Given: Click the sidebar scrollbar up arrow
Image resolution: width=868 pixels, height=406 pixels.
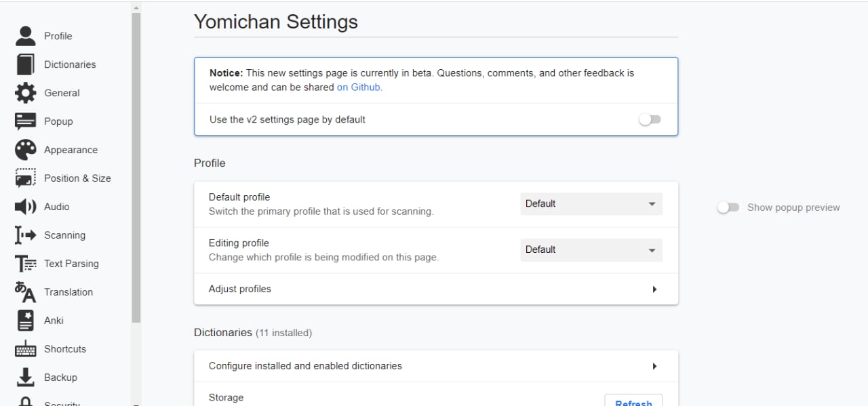Looking at the screenshot, I should tap(136, 7).
